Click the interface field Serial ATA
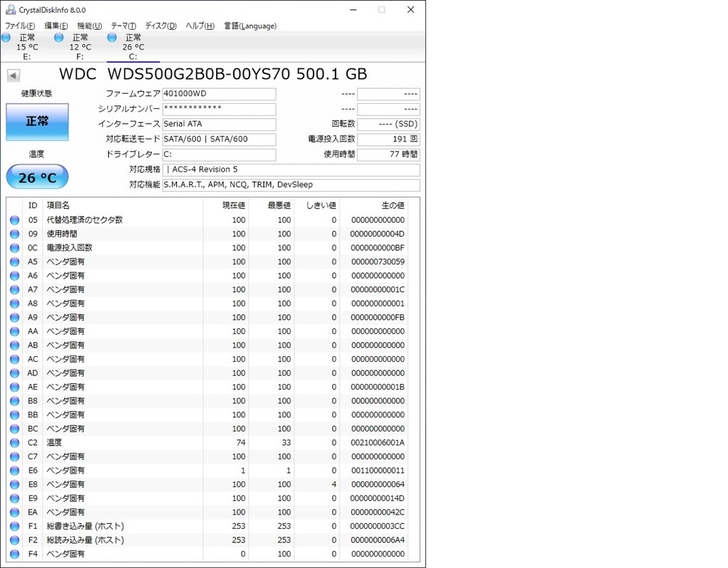The width and height of the screenshot is (728, 568). point(219,124)
